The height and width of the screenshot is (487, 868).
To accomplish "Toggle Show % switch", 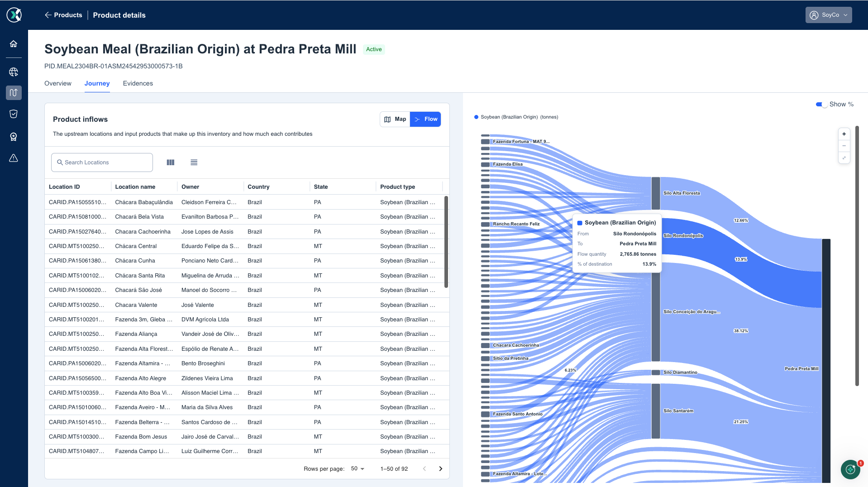I will tap(821, 105).
